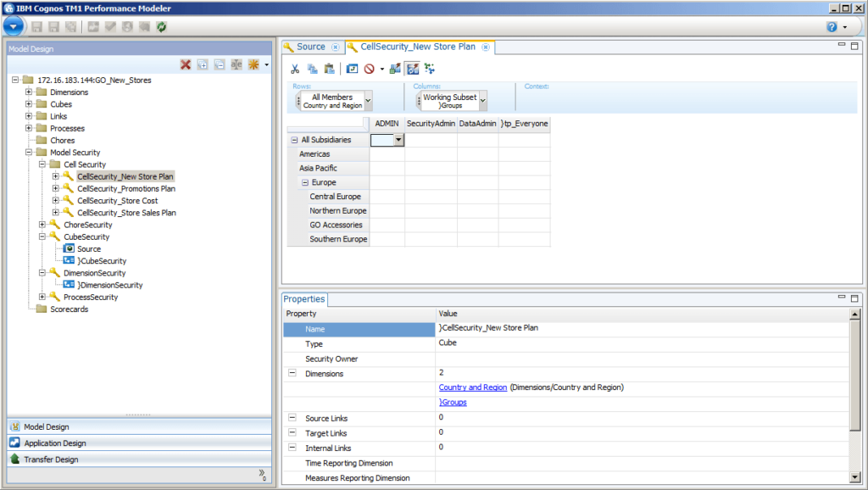
Task: Expand the ChoreSecurity node in the tree
Action: (x=42, y=225)
